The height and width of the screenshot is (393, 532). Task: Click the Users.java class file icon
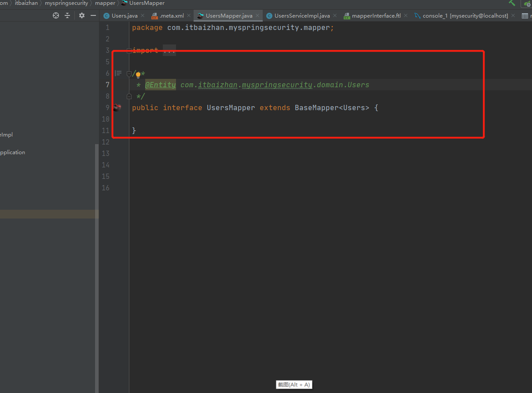click(106, 16)
